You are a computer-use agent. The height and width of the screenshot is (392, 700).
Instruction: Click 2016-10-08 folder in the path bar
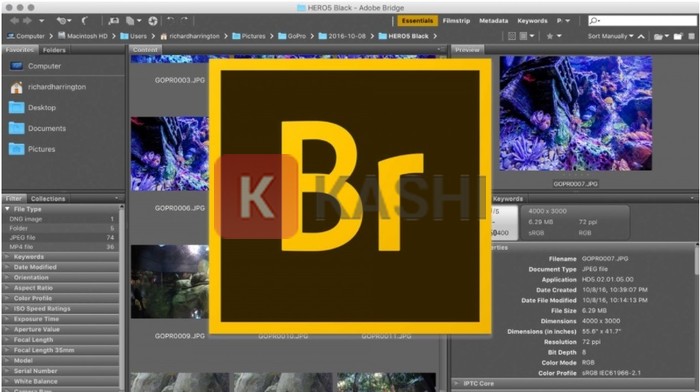pyautogui.click(x=342, y=36)
